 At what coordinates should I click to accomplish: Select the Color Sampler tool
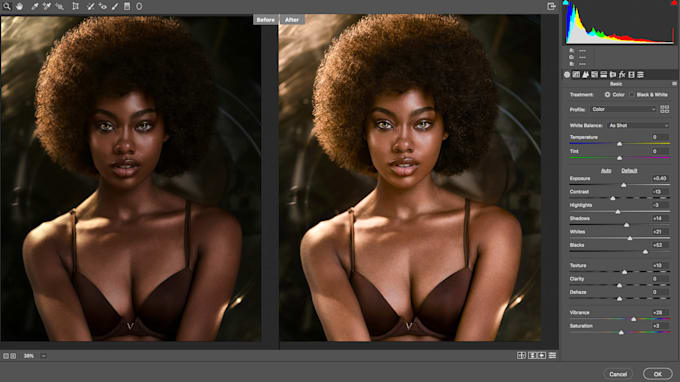click(47, 7)
